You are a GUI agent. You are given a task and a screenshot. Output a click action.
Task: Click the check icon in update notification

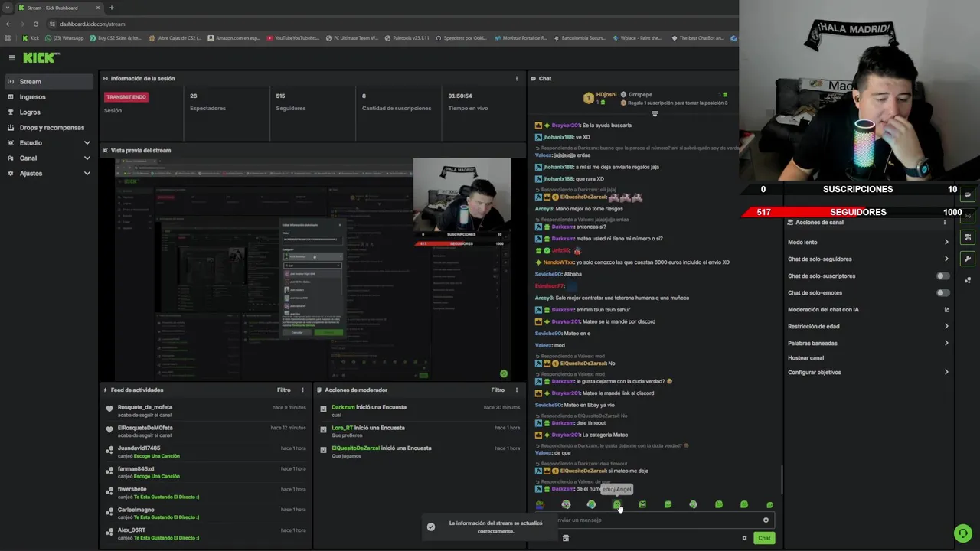point(431,527)
